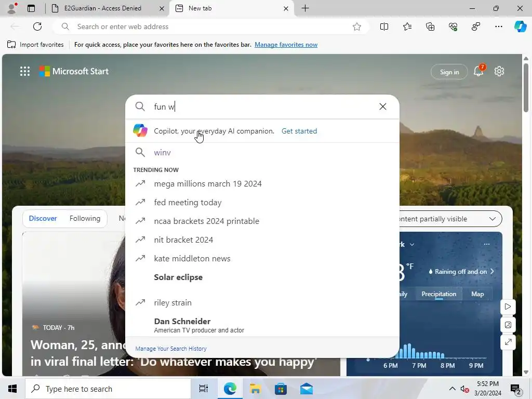Select riley strain suggestion
532x399 pixels.
[262, 302]
